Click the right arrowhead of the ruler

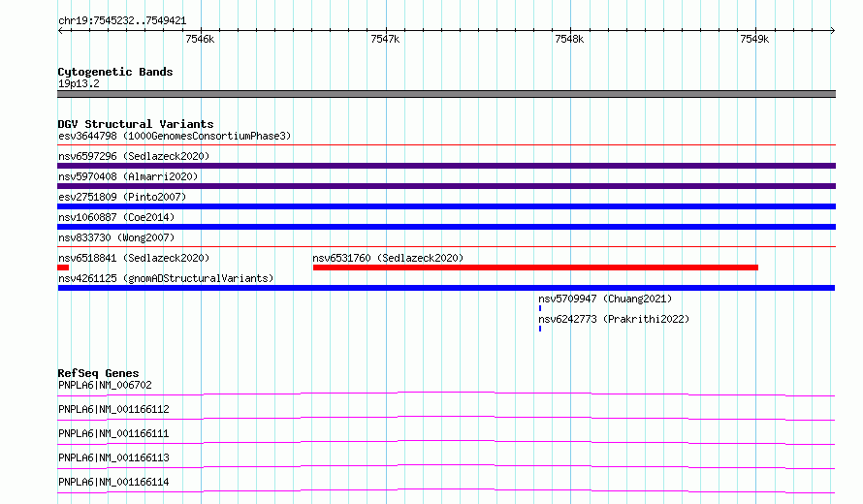click(x=833, y=30)
